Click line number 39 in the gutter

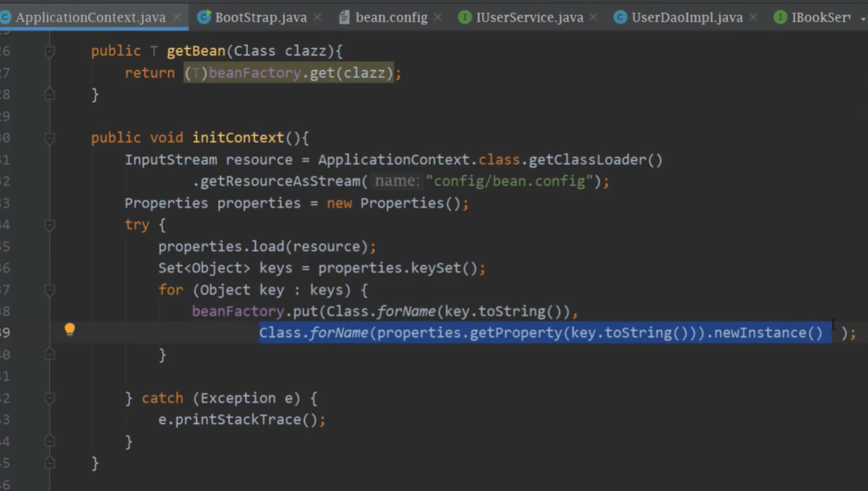[x=6, y=333]
